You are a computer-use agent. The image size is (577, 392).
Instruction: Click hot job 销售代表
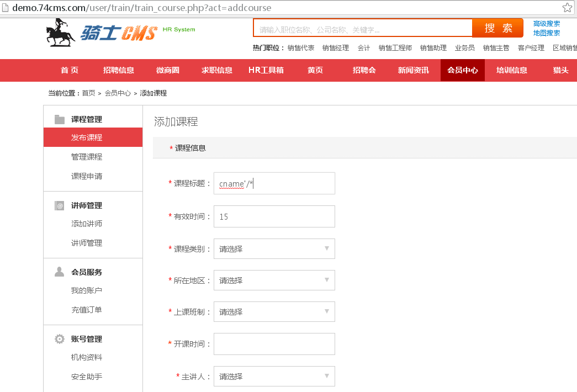tap(301, 48)
